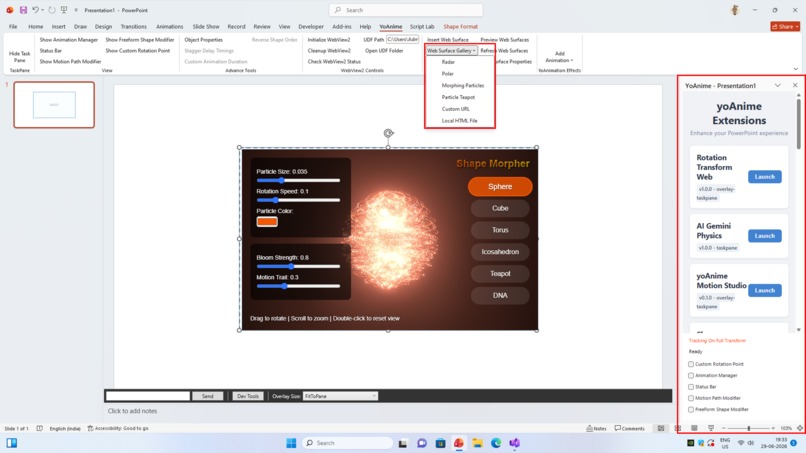Choose Particle Teapot in the gallery menu
This screenshot has height=453, width=806.
(x=458, y=97)
